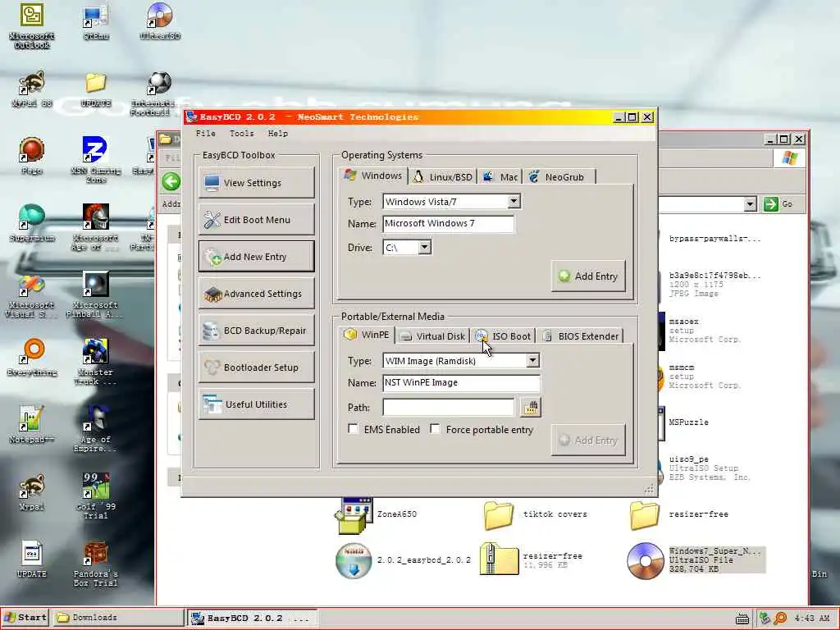This screenshot has width=840, height=630.
Task: Select the WinPE media tab
Action: click(x=367, y=335)
